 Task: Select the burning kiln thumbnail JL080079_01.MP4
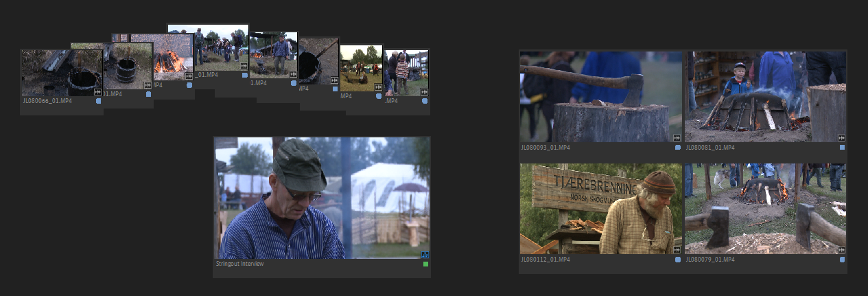tap(765, 209)
